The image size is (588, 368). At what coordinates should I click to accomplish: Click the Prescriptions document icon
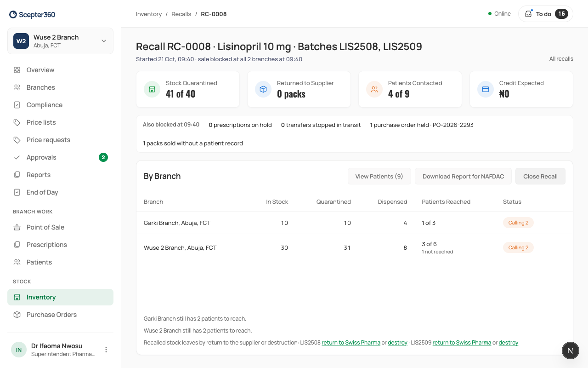[x=17, y=245]
